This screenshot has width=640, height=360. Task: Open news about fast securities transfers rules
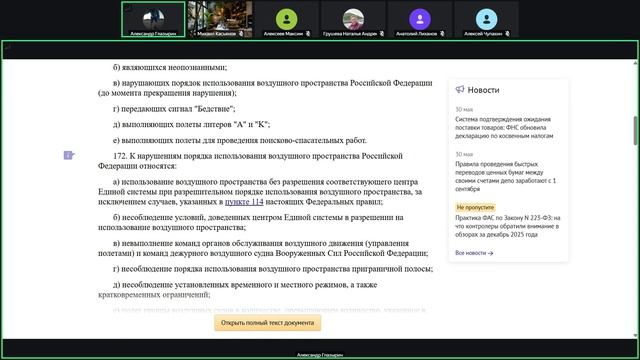point(505,176)
